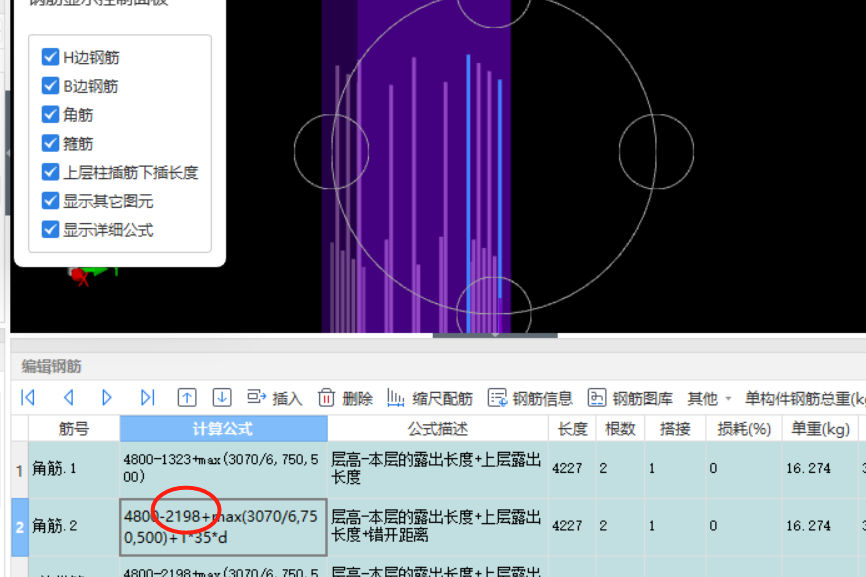Click the 插入 insert button
Viewport: 866px width, 577px height.
(x=274, y=398)
